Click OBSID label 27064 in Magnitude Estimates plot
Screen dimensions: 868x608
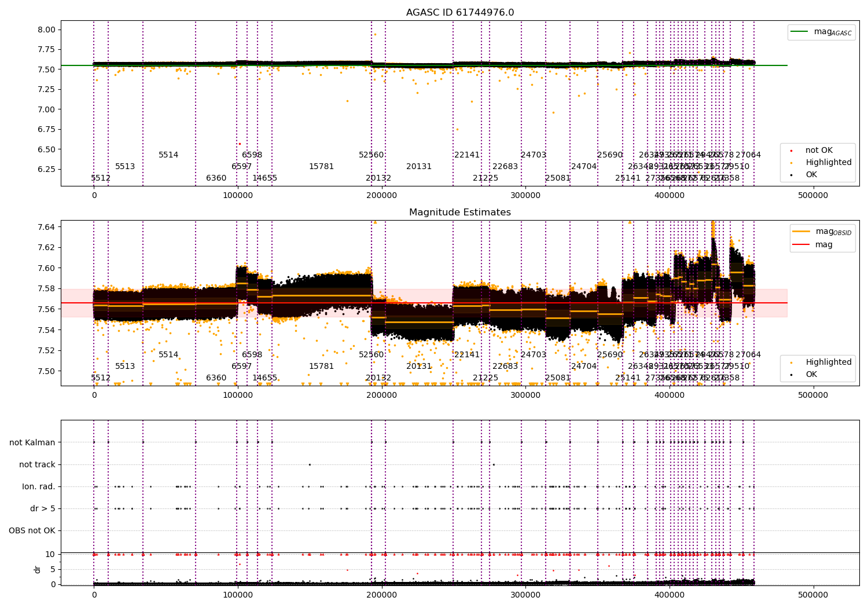(748, 355)
